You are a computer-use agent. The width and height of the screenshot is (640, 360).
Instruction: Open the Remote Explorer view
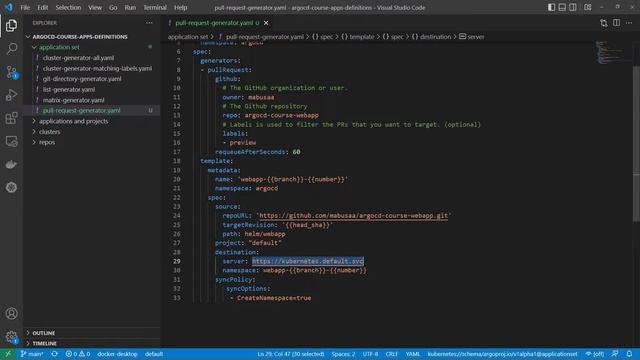pos(11,141)
